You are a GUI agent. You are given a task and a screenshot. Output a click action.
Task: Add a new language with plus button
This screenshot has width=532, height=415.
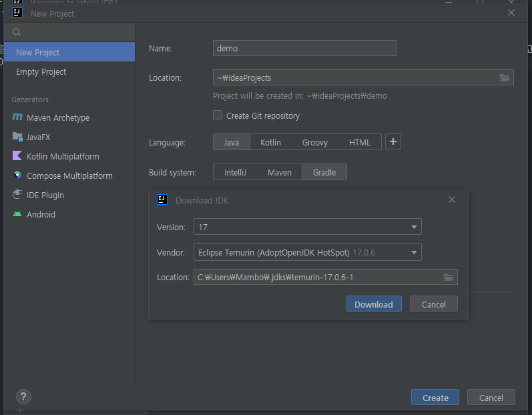tap(393, 141)
